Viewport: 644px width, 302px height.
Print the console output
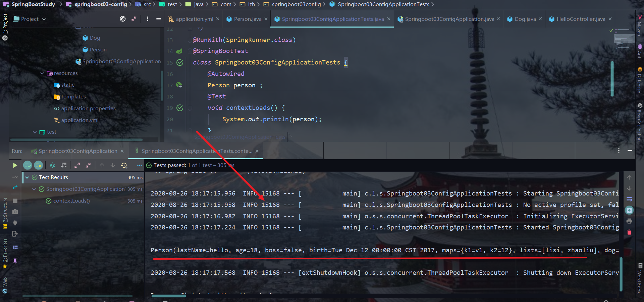click(629, 221)
